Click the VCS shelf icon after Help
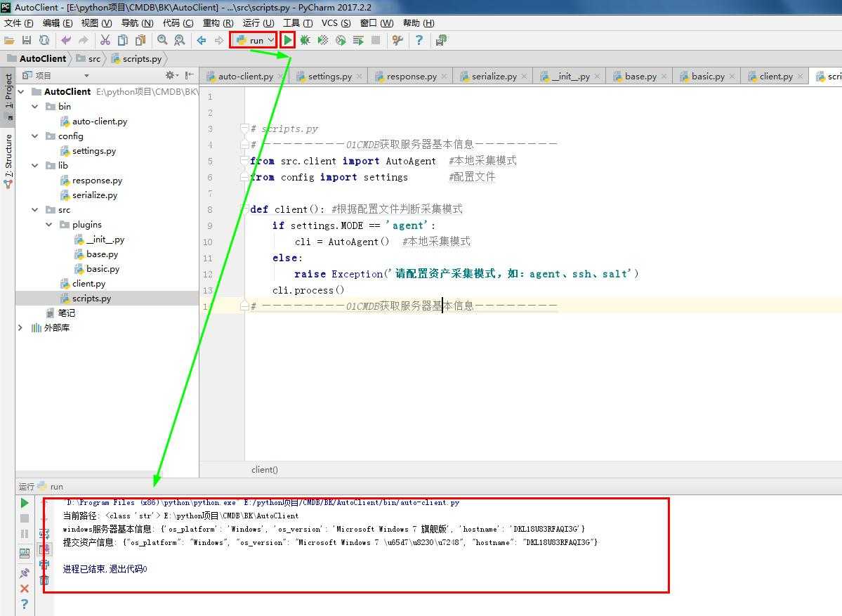Viewport: 842px width, 616px height. point(441,40)
